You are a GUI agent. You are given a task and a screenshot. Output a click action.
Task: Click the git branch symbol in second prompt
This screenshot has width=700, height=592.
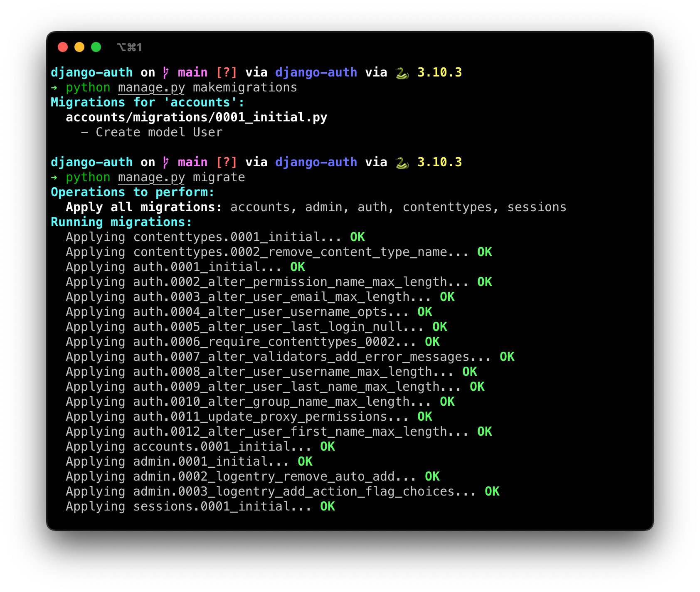point(166,163)
